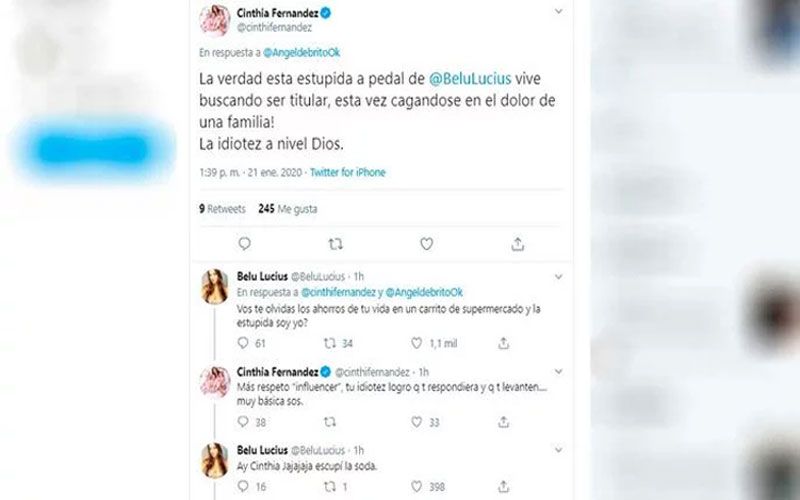800x500 pixels.
Task: Reply to Belu Lucius tweet with 61 comments
Action: tap(243, 343)
